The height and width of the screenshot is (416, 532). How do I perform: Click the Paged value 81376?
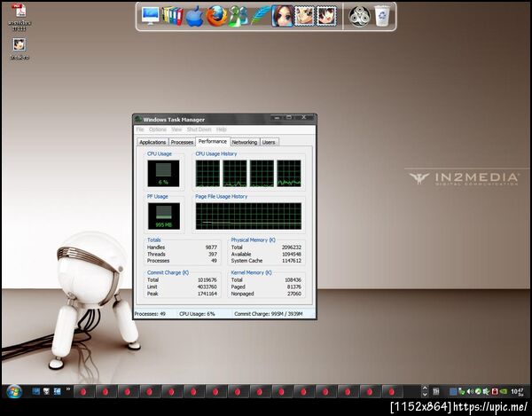(294, 286)
